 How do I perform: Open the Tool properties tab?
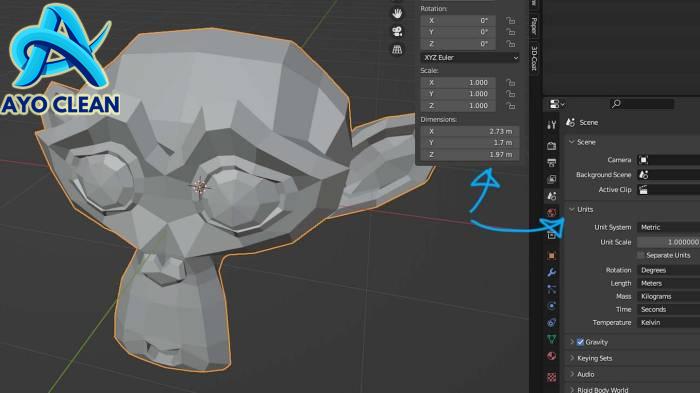point(552,125)
